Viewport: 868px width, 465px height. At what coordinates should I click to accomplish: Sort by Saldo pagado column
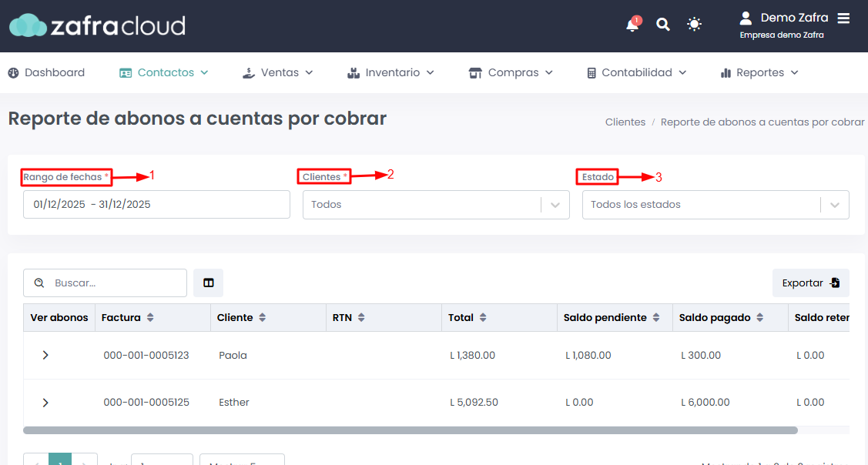pyautogui.click(x=759, y=318)
